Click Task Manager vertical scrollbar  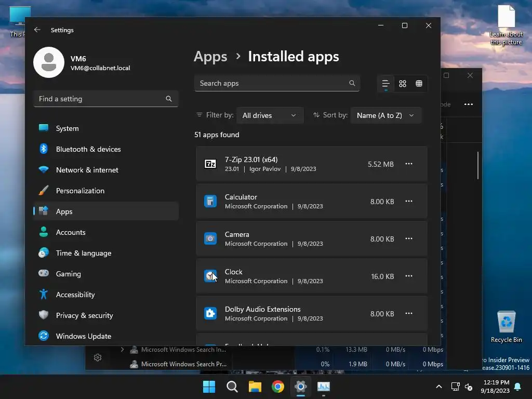478,166
